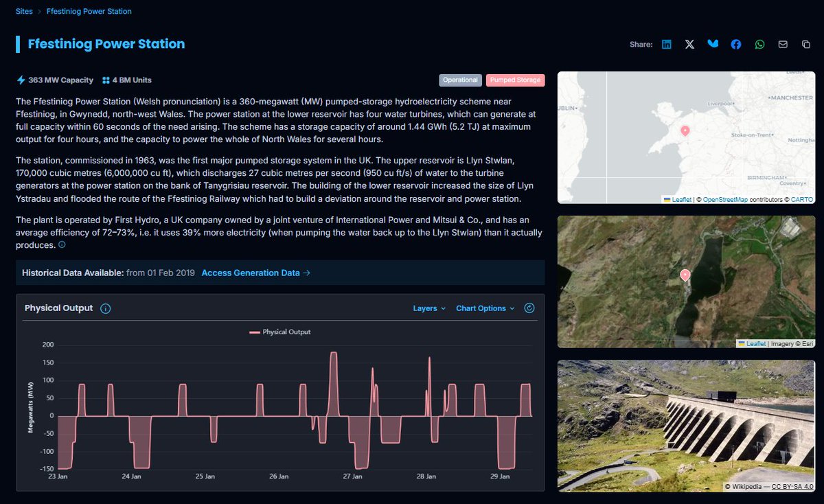This screenshot has width=824, height=504.
Task: Click the 24 Jan axis label
Action: [x=131, y=476]
